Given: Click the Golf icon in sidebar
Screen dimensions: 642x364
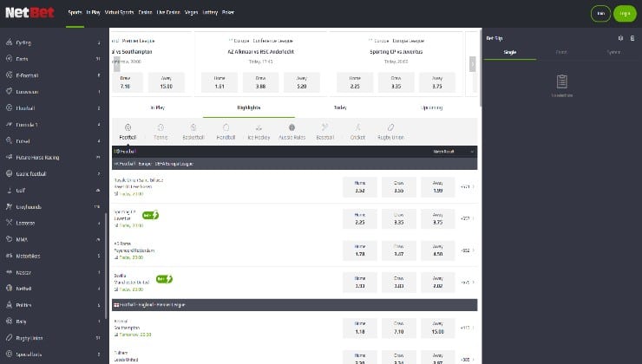Looking at the screenshot, I should coord(9,190).
